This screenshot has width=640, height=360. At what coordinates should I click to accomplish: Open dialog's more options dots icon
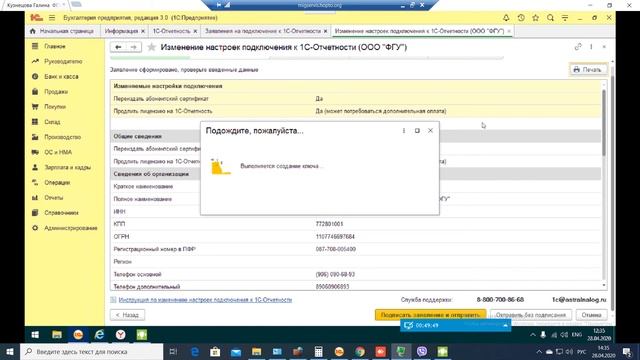click(404, 131)
